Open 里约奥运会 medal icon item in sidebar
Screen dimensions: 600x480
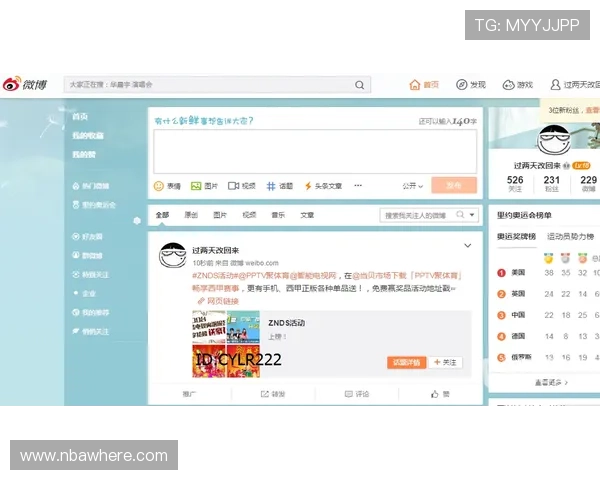94,205
